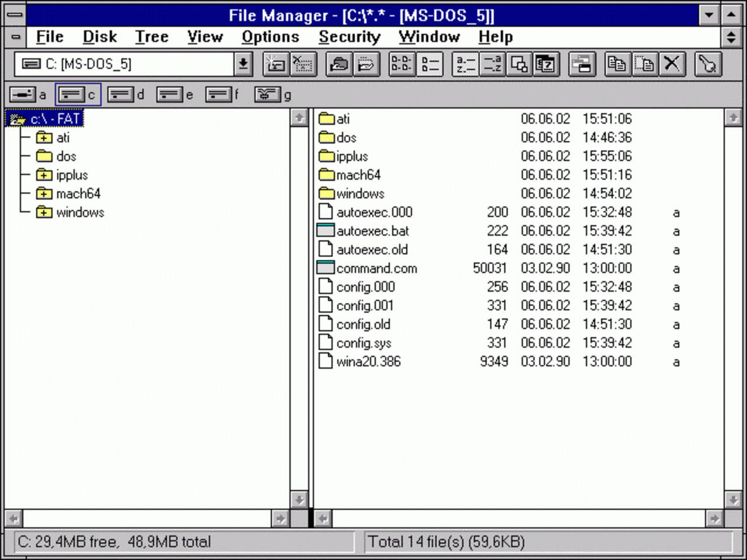Select the c:\ - FAT root node
The image size is (747, 560).
click(46, 119)
